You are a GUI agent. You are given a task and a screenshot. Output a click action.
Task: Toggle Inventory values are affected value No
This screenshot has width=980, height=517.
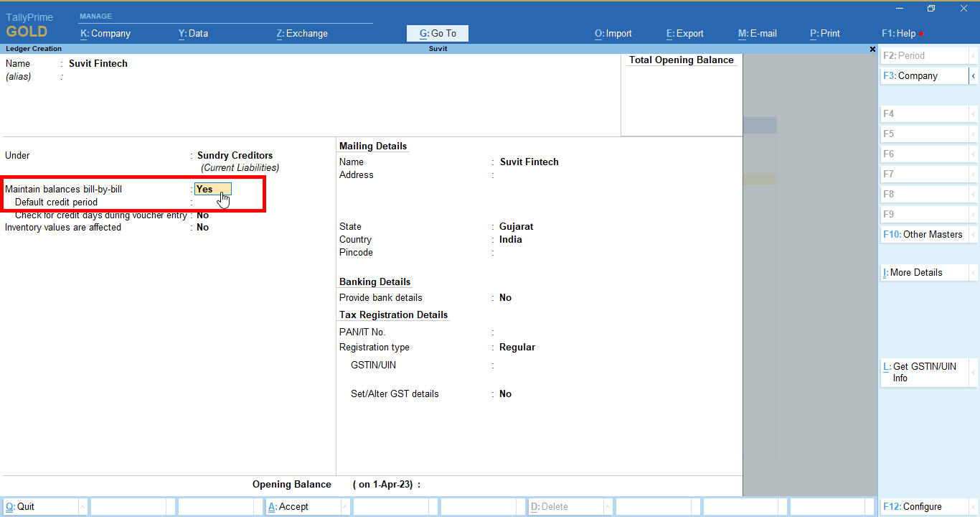click(x=203, y=227)
